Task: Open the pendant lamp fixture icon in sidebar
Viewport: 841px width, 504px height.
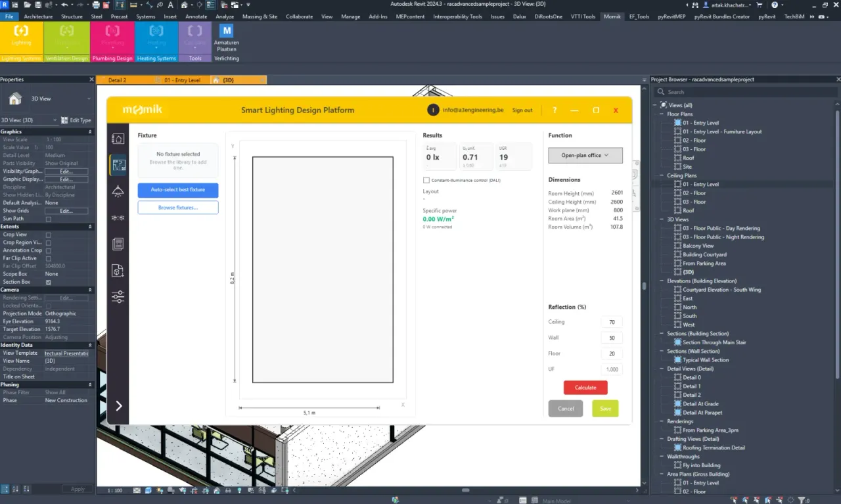Action: tap(118, 191)
